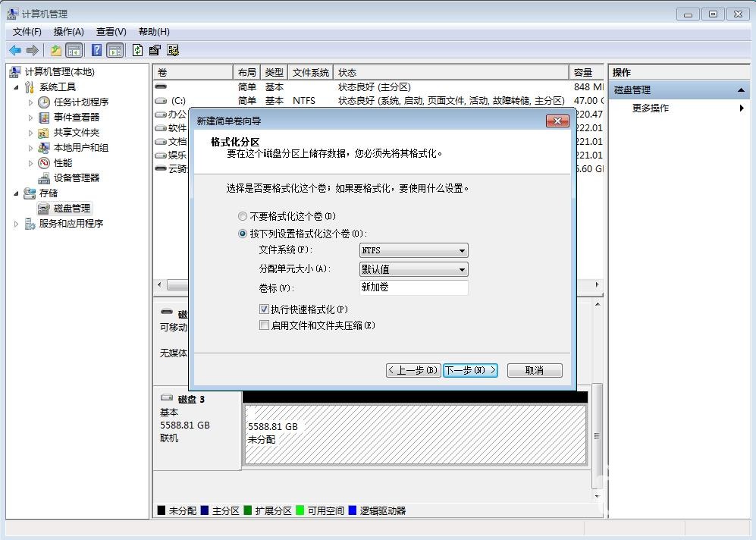This screenshot has width=756, height=540.
Task: Open More Actions (更多操作) submenu
Action: click(x=650, y=108)
